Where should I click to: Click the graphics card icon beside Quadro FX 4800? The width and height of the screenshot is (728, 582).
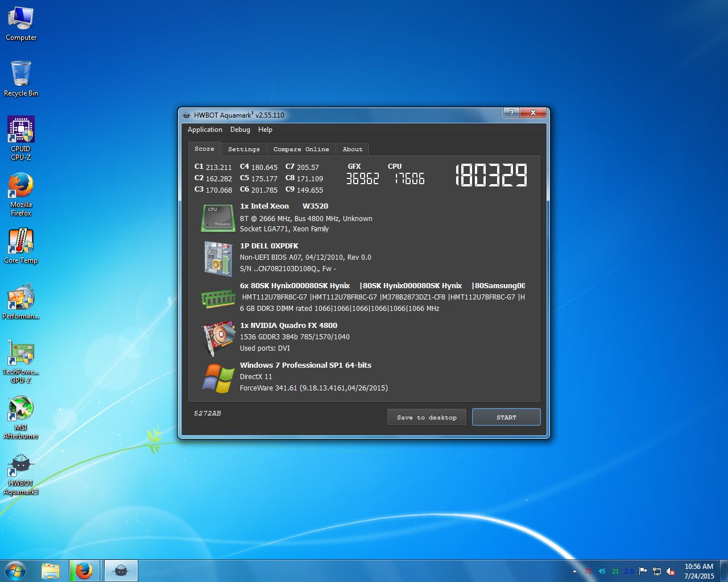(x=218, y=338)
